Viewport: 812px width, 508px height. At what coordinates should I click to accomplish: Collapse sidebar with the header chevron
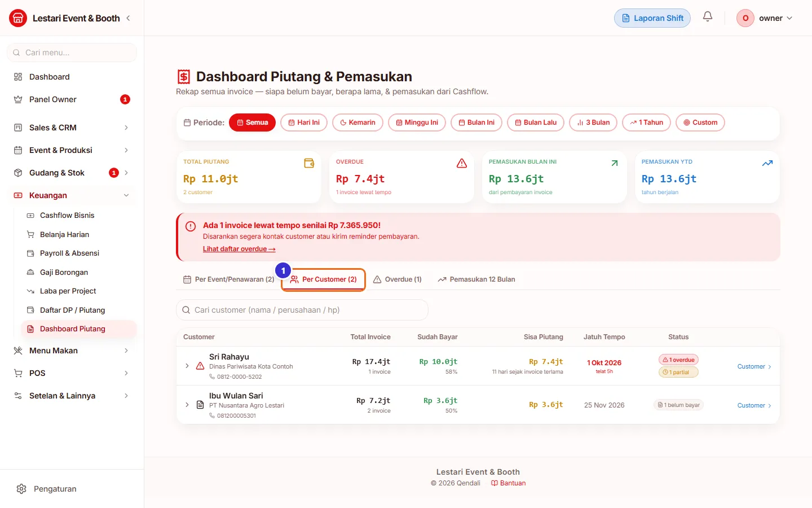click(128, 18)
